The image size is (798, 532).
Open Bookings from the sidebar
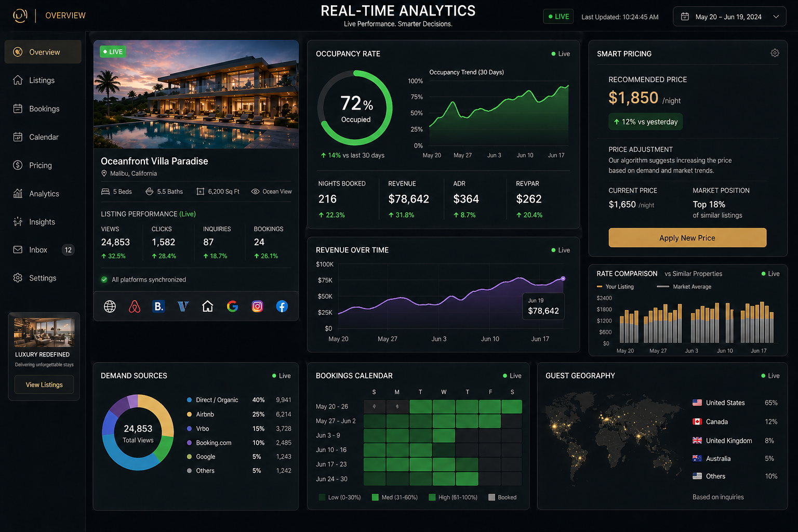[x=43, y=109]
